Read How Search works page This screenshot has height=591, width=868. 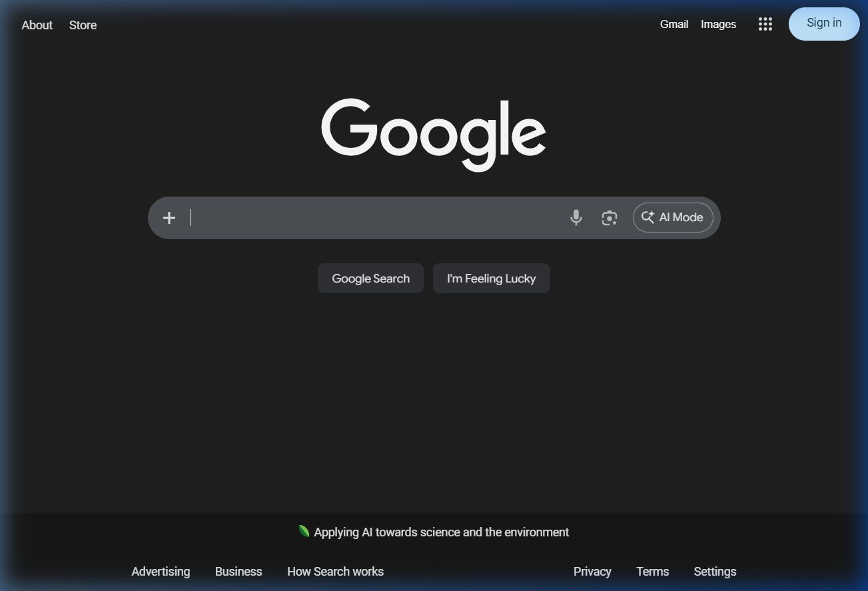[x=335, y=571]
